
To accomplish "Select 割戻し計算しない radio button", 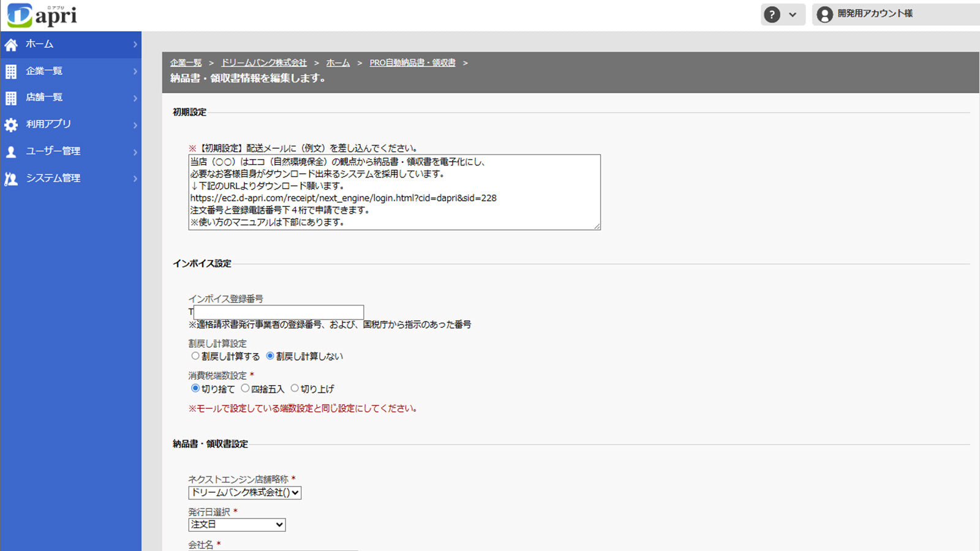I will [270, 356].
